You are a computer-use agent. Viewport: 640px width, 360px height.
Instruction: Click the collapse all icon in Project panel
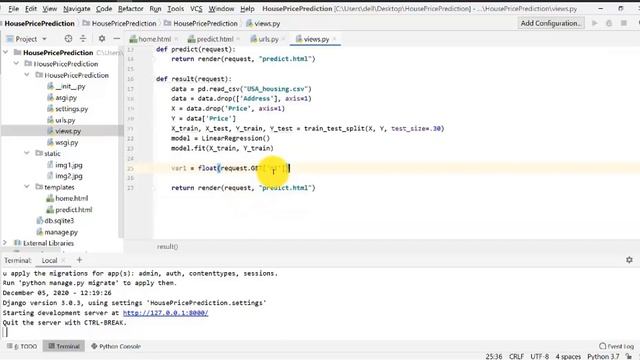point(83,39)
